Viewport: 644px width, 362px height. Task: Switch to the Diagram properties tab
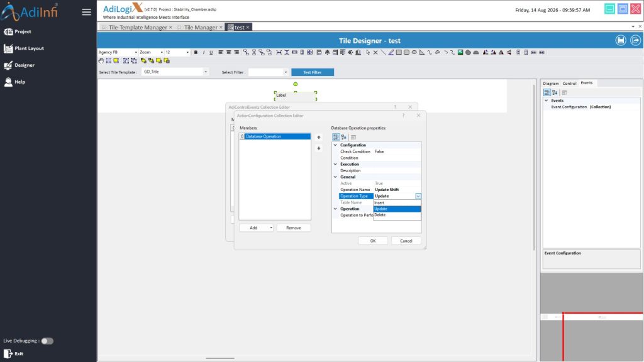pyautogui.click(x=551, y=84)
